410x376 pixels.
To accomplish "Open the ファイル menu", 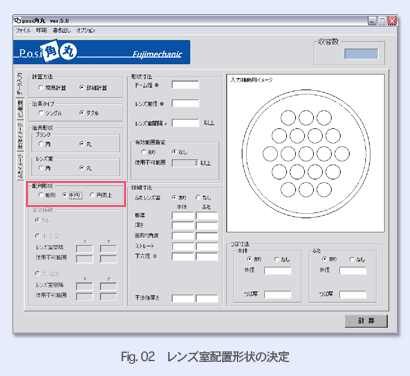I will point(23,30).
